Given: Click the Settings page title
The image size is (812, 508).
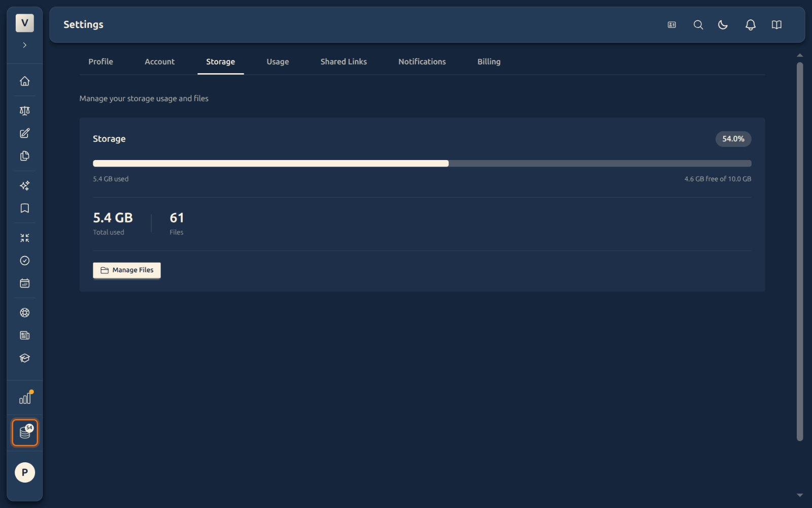Looking at the screenshot, I should 83,24.
